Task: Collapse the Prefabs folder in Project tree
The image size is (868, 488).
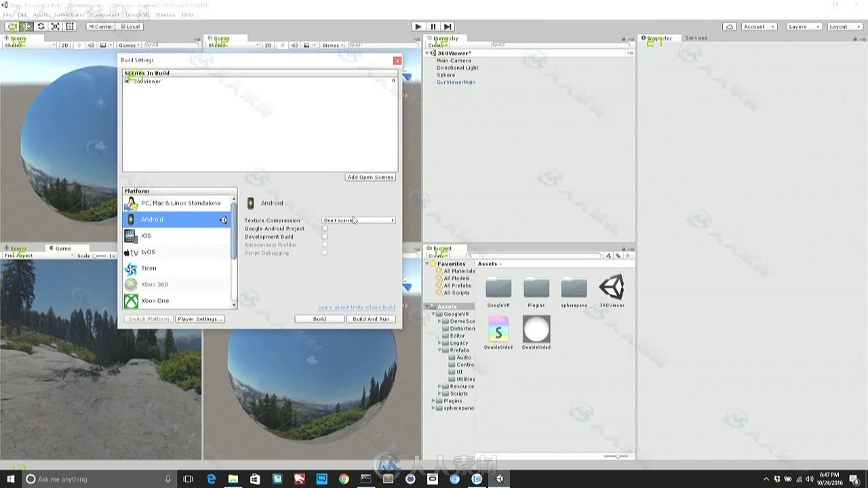Action: pos(440,350)
